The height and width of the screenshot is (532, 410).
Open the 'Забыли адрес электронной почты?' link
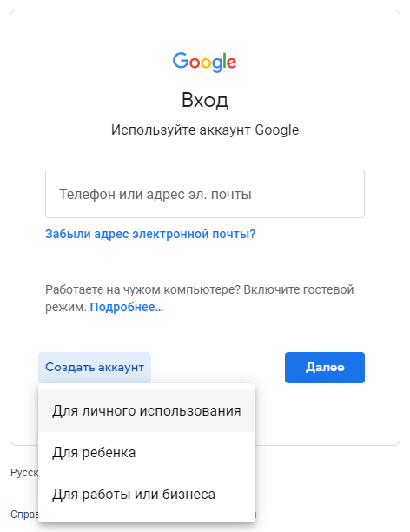point(150,234)
